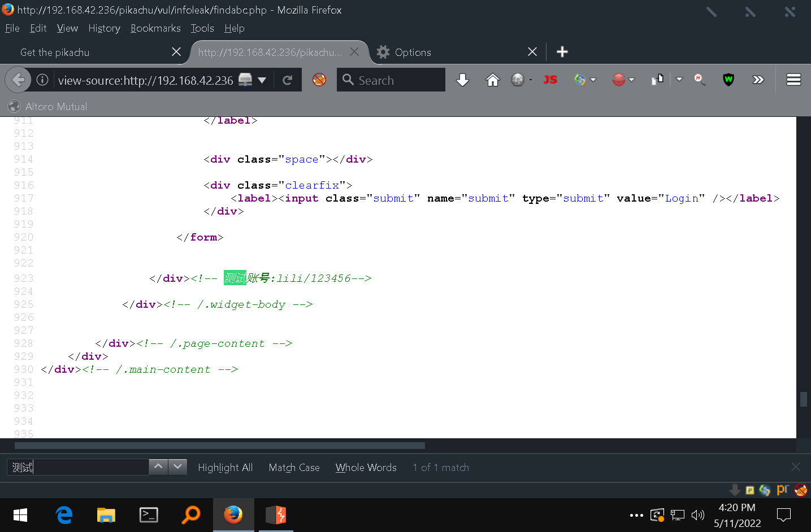This screenshot has height=532, width=811.
Task: Show site information icon in address bar
Action: click(42, 80)
